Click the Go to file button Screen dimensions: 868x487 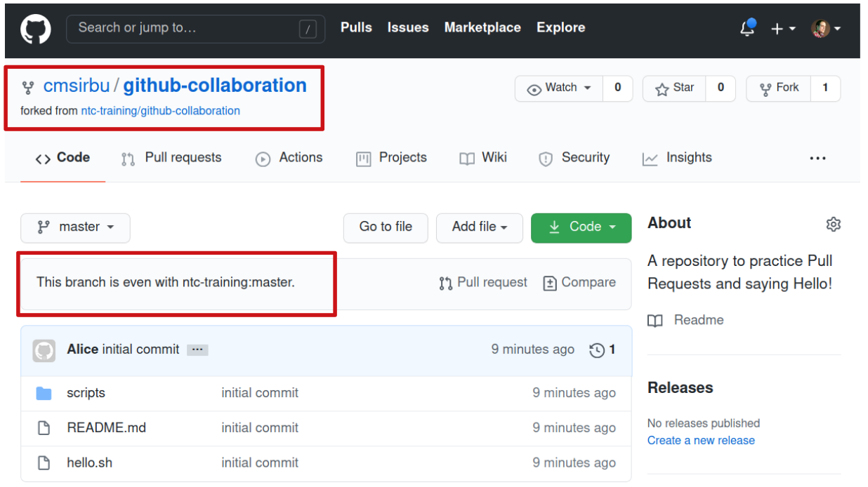[x=386, y=227]
